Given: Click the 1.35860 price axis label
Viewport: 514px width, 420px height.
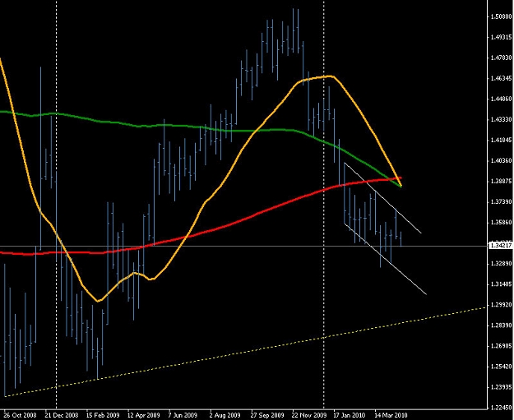Looking at the screenshot, I should tap(501, 223).
